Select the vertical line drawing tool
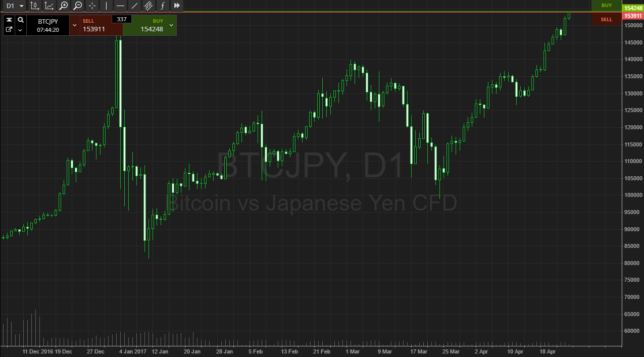Viewport: 644px width, 357px height. point(106,6)
